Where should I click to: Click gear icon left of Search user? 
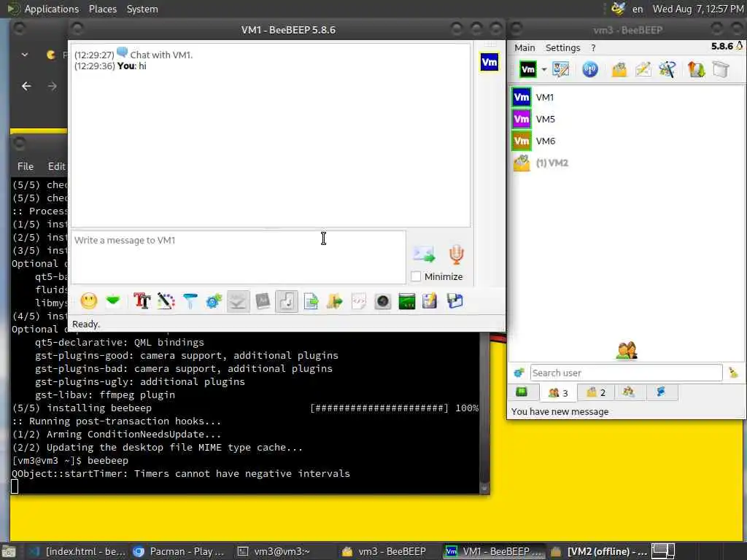coord(519,373)
